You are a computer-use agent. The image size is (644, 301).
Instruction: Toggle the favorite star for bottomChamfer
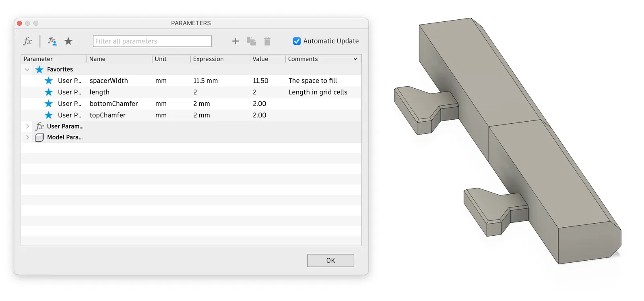[x=49, y=104]
